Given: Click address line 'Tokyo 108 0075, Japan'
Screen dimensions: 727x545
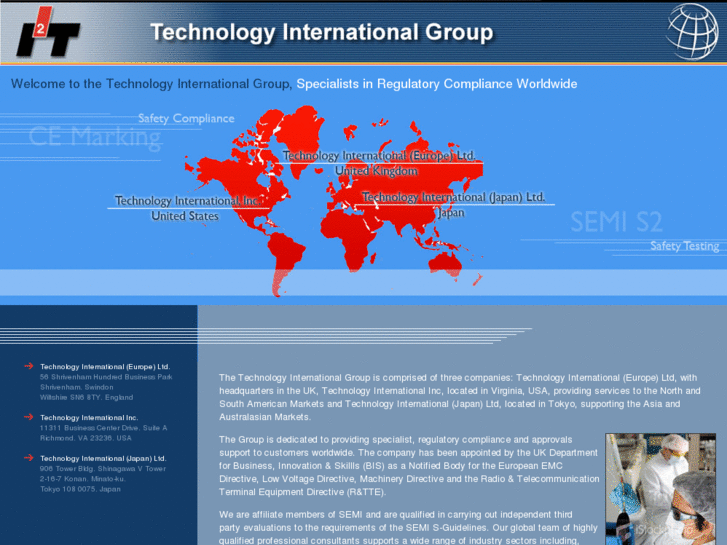Looking at the screenshot, I should coord(80,489).
